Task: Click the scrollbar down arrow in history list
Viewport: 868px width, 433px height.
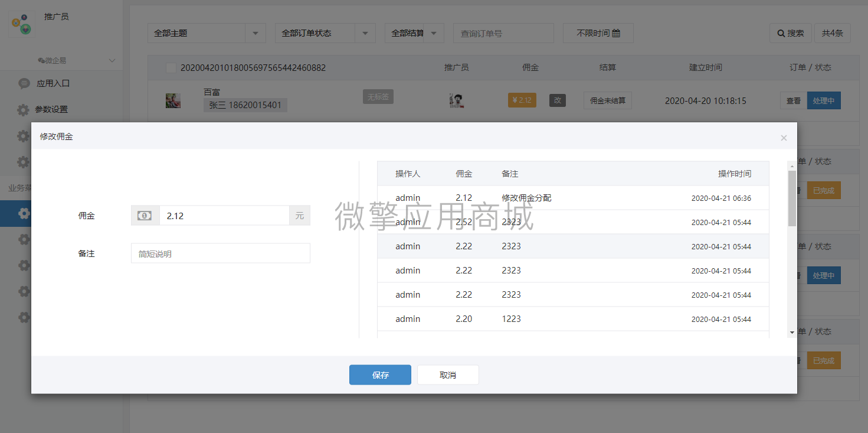Action: 792,333
